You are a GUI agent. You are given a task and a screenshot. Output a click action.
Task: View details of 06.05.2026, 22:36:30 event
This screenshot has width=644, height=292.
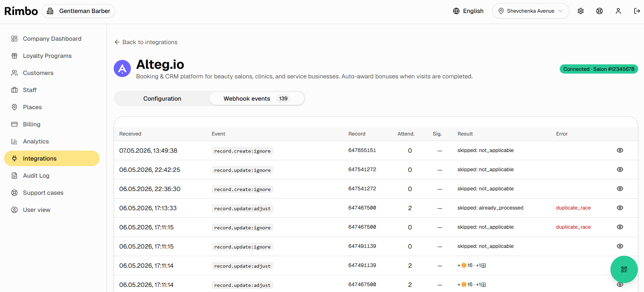[620, 189]
